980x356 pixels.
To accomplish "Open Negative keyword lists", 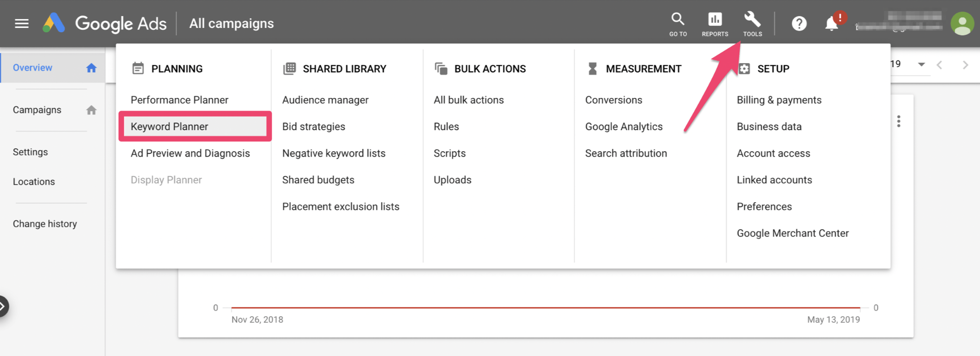I will (333, 153).
